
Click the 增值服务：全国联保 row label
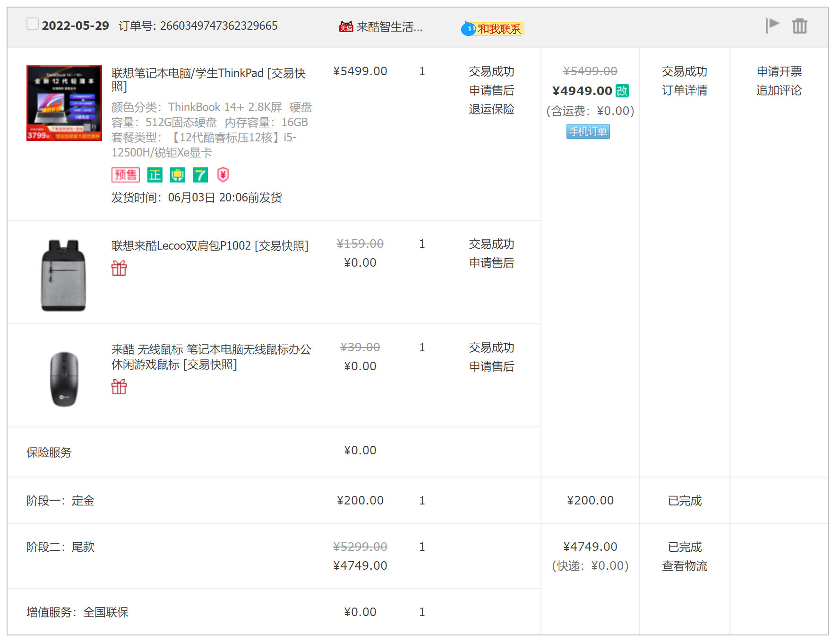click(77, 612)
